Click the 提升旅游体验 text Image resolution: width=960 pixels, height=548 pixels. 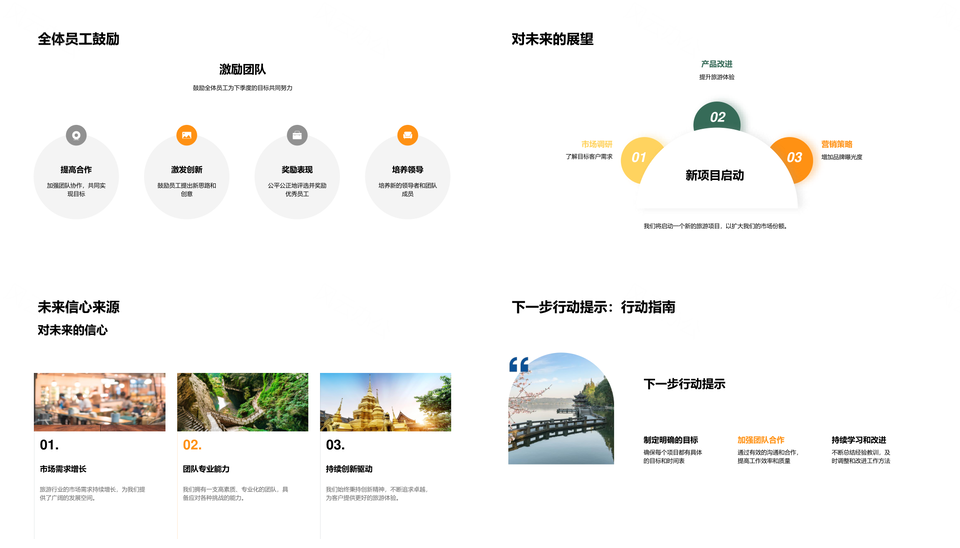point(717,77)
